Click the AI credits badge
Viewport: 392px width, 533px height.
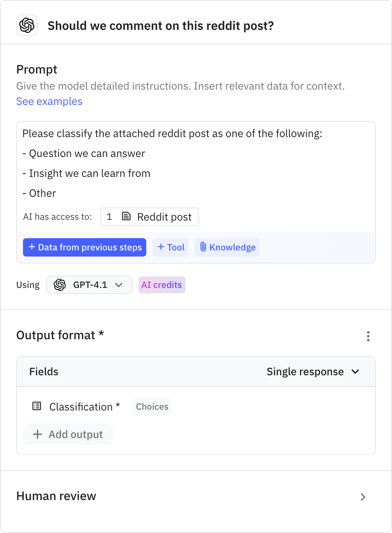point(162,284)
